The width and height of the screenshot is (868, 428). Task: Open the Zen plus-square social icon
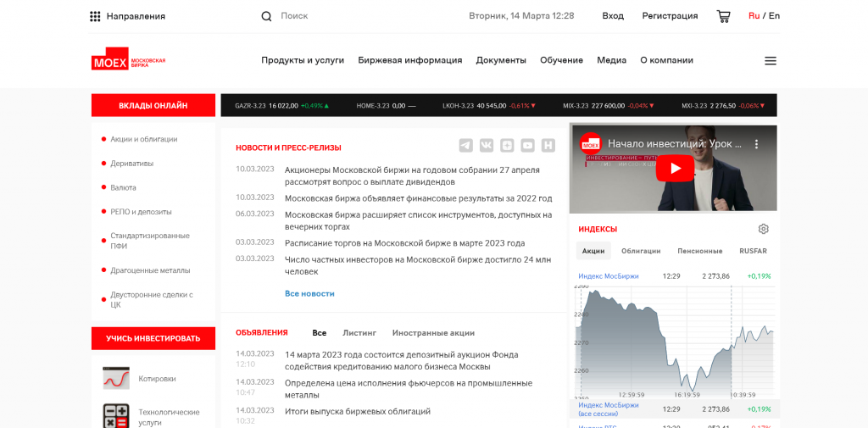[507, 146]
